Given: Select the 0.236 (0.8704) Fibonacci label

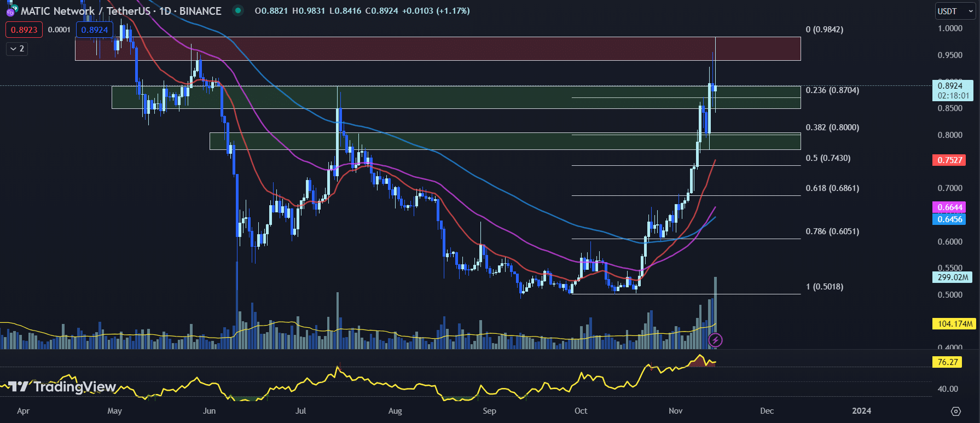Looking at the screenshot, I should (832, 90).
